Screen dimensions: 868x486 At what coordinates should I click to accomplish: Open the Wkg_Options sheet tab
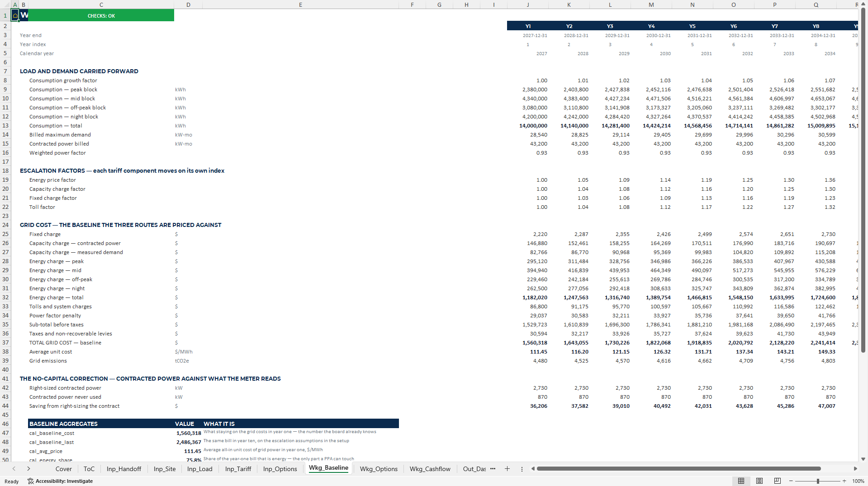(x=379, y=469)
